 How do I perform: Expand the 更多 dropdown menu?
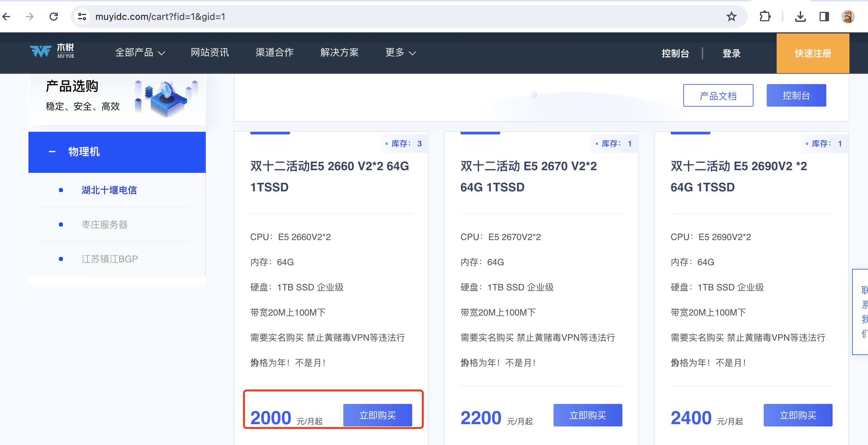click(x=400, y=53)
